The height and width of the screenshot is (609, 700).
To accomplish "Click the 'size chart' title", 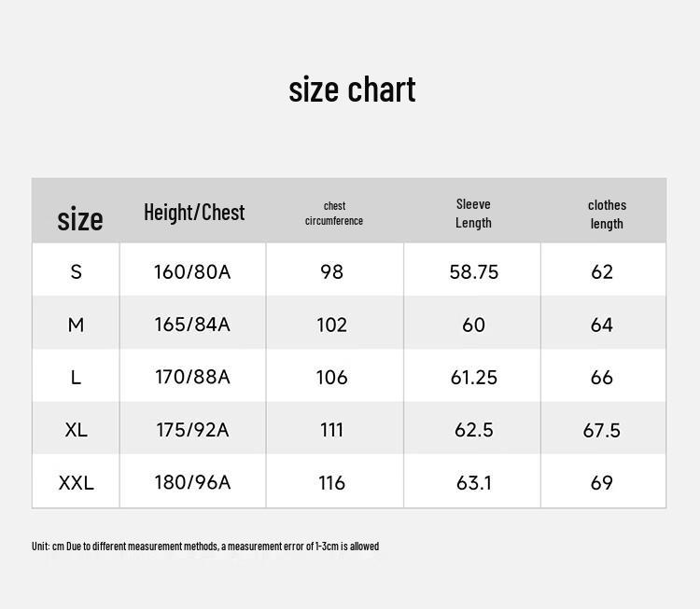I will click(352, 90).
